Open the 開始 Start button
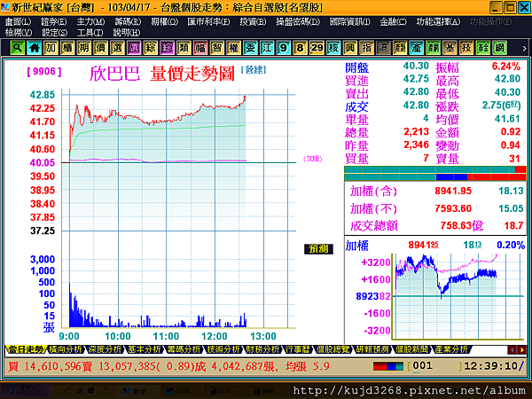Viewport: 532px width, 399px height. click(27, 391)
